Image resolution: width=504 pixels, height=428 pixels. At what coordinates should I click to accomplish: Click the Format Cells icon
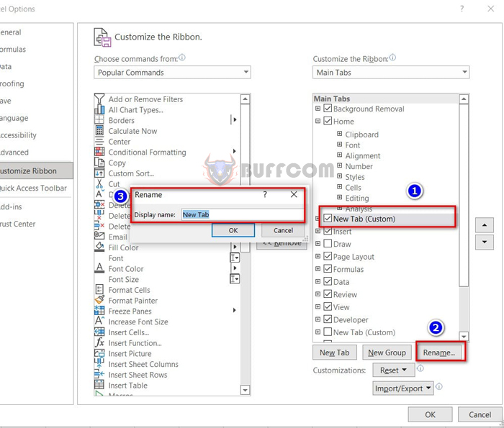99,289
